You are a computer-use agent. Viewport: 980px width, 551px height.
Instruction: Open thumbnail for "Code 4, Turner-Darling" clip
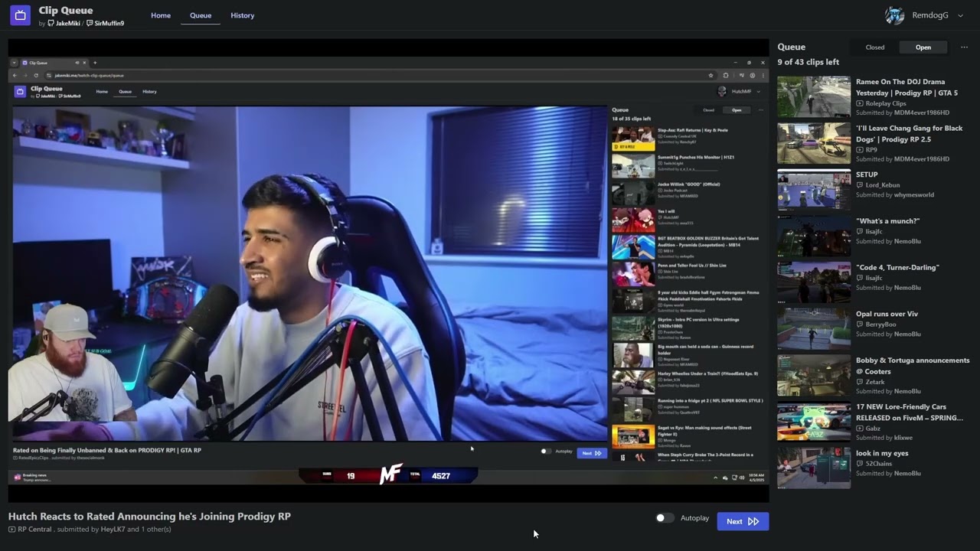coord(814,282)
